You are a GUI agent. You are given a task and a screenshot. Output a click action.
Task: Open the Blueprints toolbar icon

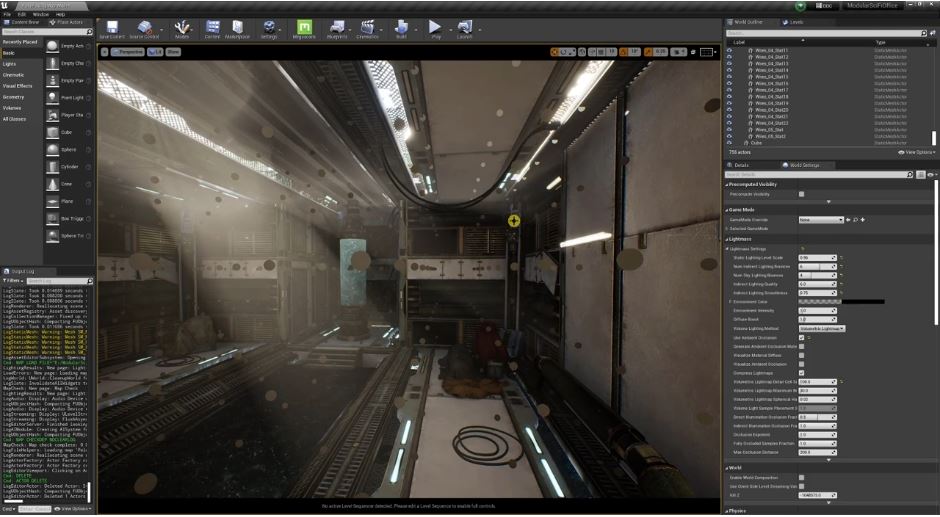(335, 28)
